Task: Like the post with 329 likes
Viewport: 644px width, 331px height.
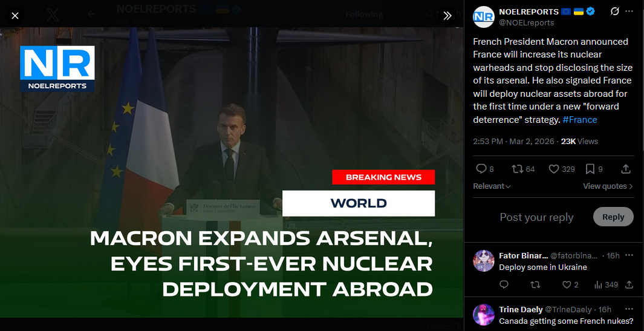Action: coord(562,169)
